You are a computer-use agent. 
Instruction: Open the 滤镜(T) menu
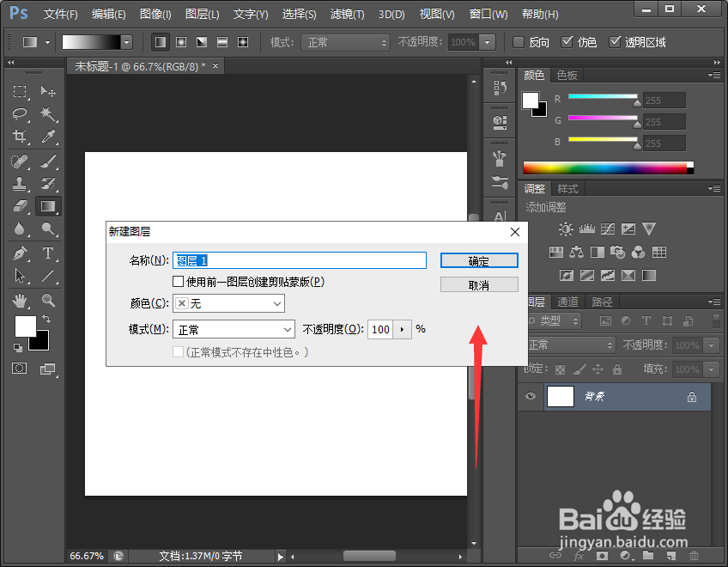click(x=348, y=14)
